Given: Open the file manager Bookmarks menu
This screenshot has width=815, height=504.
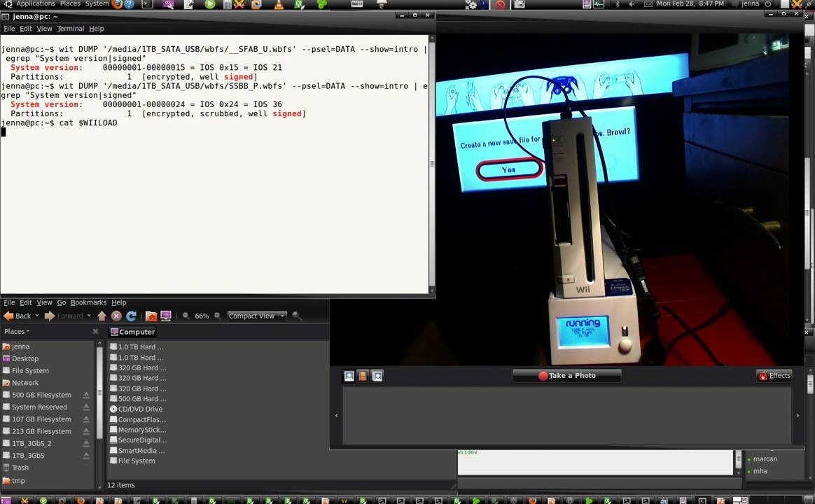Looking at the screenshot, I should (88, 302).
